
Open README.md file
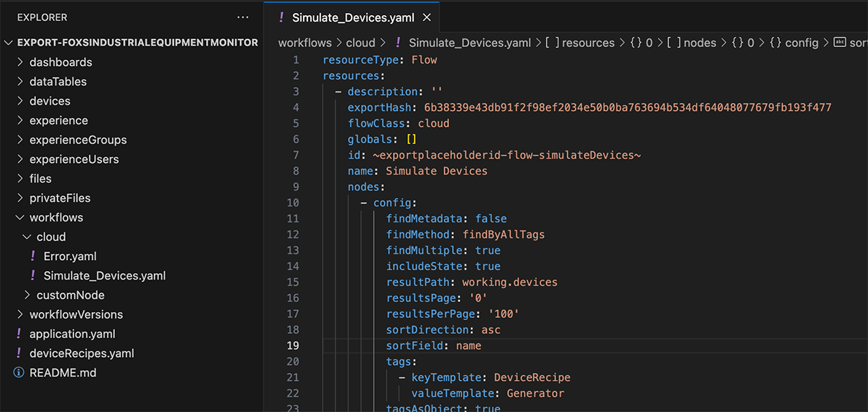point(63,373)
